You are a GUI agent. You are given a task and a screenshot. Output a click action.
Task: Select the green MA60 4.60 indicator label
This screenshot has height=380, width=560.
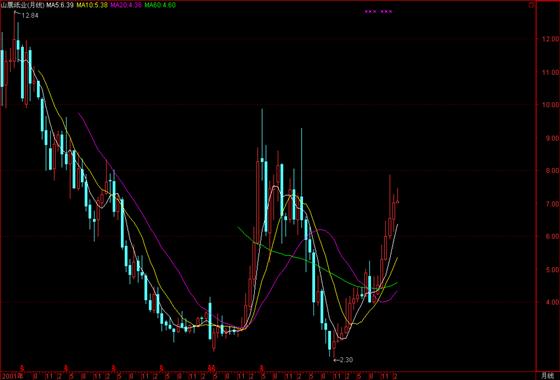pos(160,5)
